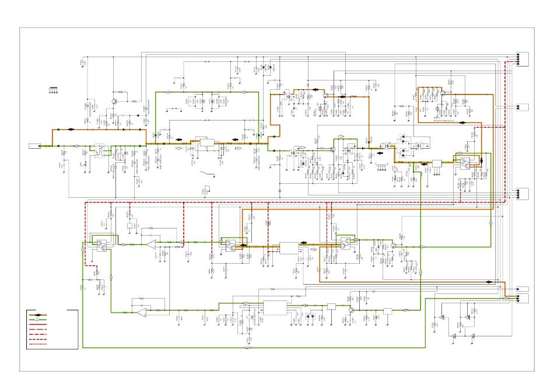Screen dimensions: 554x392
Task: Select the dotted red line at legend bottom
Action: [38, 344]
